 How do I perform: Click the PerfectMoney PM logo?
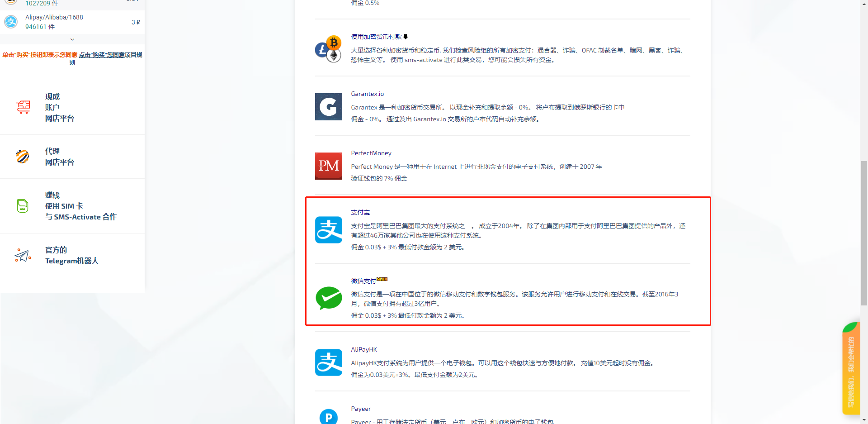pyautogui.click(x=329, y=166)
